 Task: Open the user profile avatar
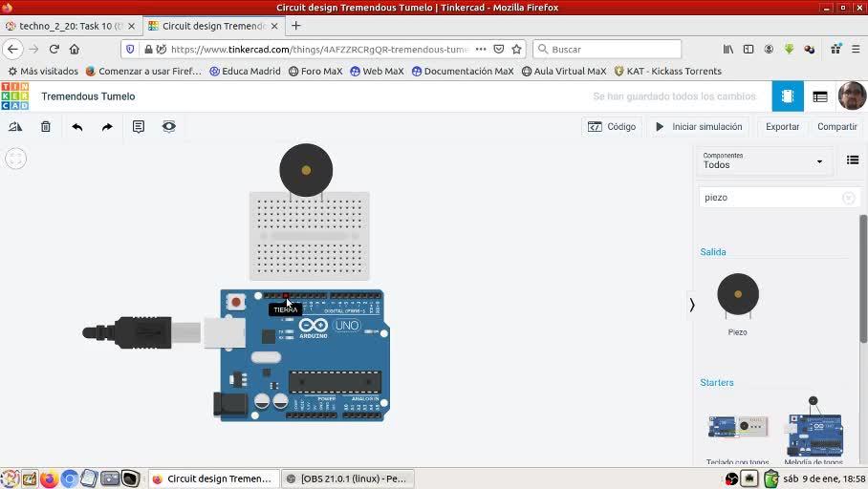pyautogui.click(x=852, y=96)
